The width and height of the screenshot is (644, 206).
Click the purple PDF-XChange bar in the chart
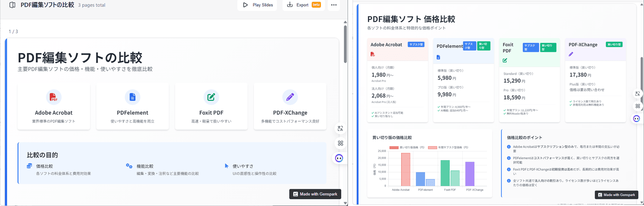470,174
